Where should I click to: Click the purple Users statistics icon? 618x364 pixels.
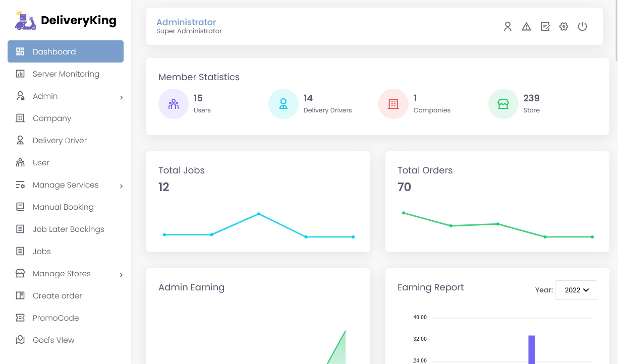tap(173, 104)
